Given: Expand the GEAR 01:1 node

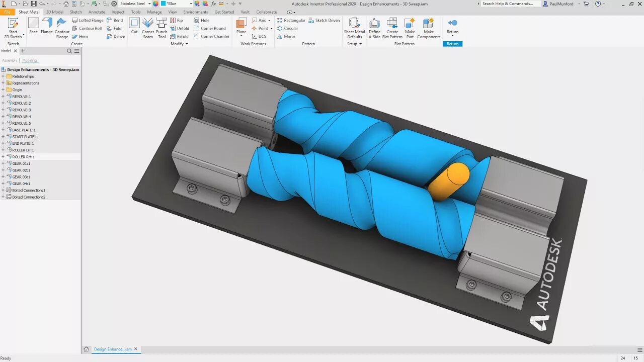Looking at the screenshot, I should [3, 163].
